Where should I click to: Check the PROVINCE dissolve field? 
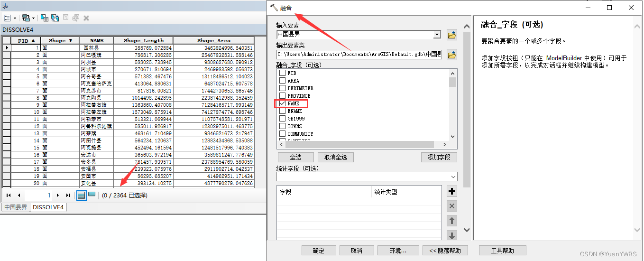point(283,96)
